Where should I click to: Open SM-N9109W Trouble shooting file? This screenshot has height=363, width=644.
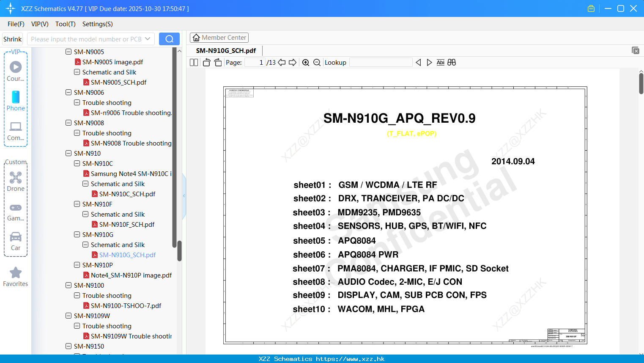point(131,336)
